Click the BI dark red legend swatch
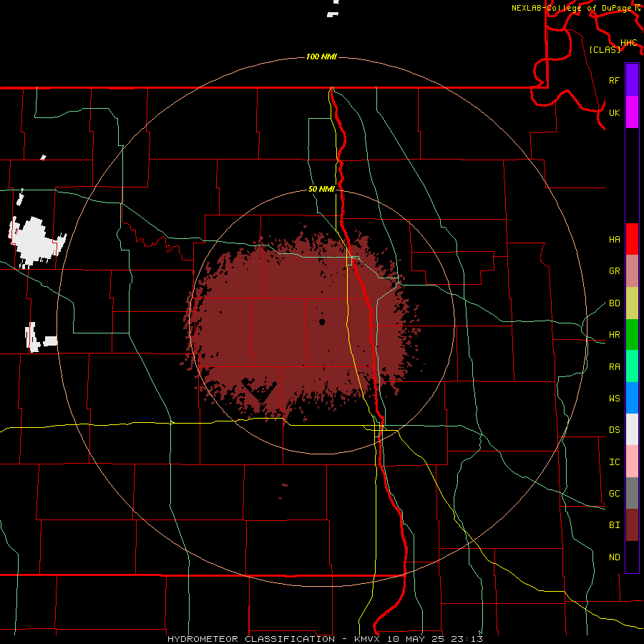The width and height of the screenshot is (644, 644). coord(632,525)
